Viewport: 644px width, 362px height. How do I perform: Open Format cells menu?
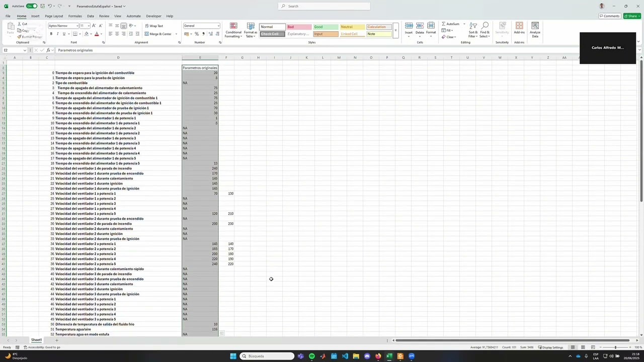pyautogui.click(x=431, y=29)
